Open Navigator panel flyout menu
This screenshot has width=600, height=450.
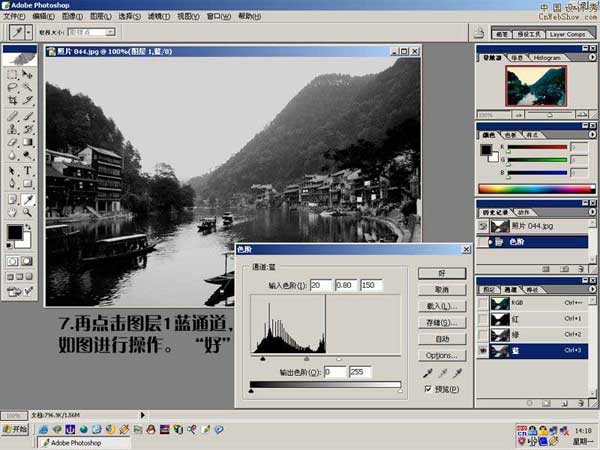coord(592,57)
